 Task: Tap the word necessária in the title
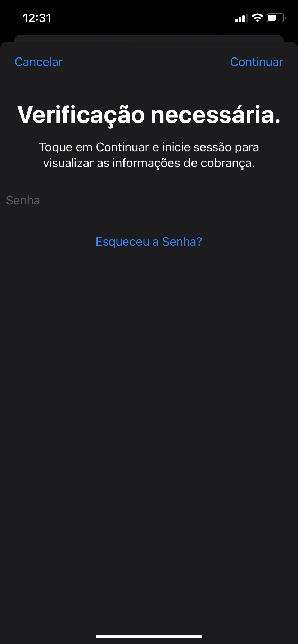click(x=215, y=115)
